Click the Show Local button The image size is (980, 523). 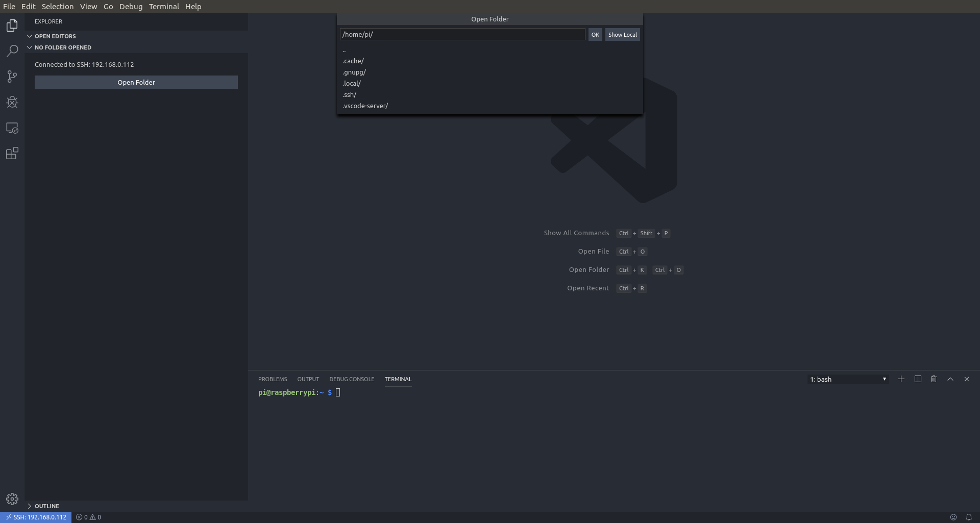coord(623,35)
